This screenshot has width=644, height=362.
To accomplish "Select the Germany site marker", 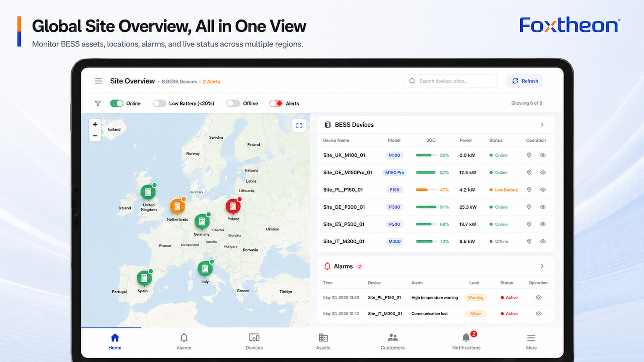I will click(x=202, y=222).
